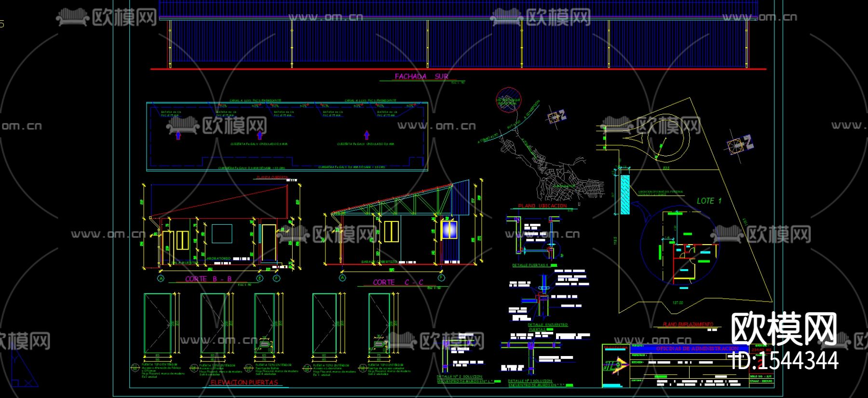This screenshot has width=868, height=398.
Task: Click the company logo in title block
Action: pyautogui.click(x=616, y=365)
